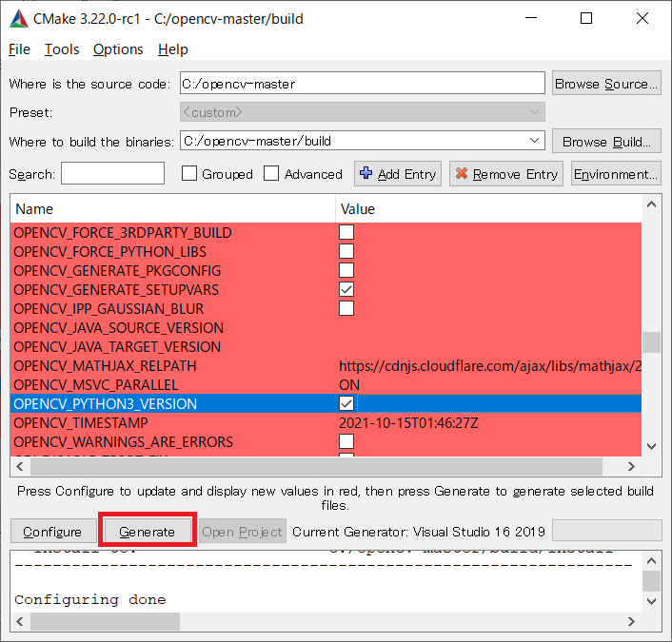Click the Configure button
This screenshot has width=672, height=642.
pyautogui.click(x=53, y=531)
